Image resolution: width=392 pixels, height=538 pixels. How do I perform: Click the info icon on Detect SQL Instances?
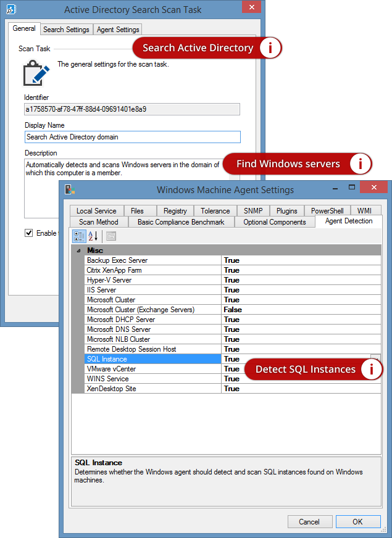[x=371, y=369]
